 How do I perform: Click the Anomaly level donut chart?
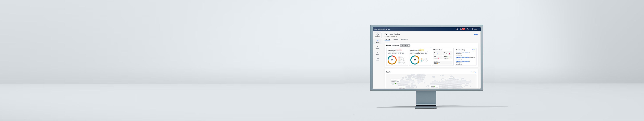pos(392,60)
